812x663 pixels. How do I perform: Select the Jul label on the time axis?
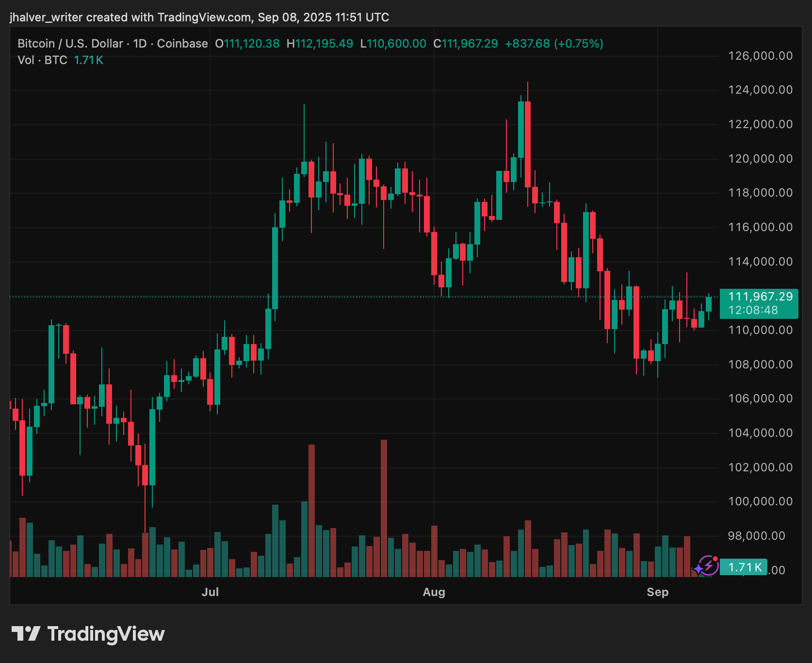coord(211,592)
